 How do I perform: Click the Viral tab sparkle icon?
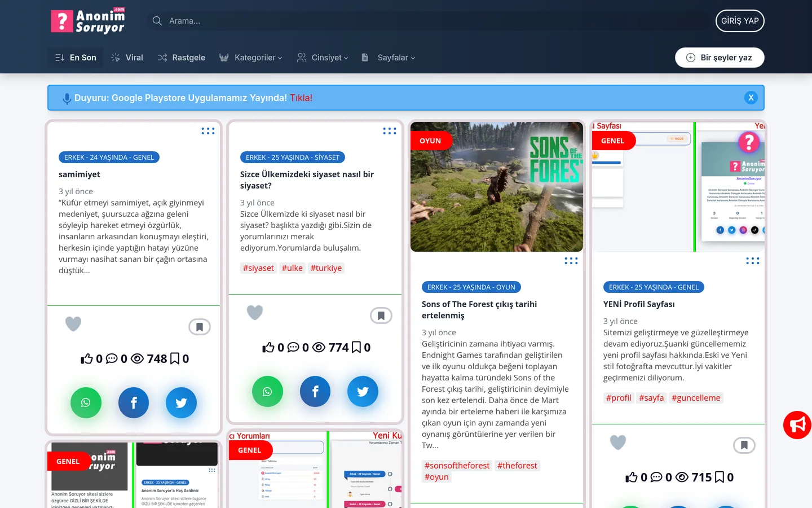pos(116,58)
